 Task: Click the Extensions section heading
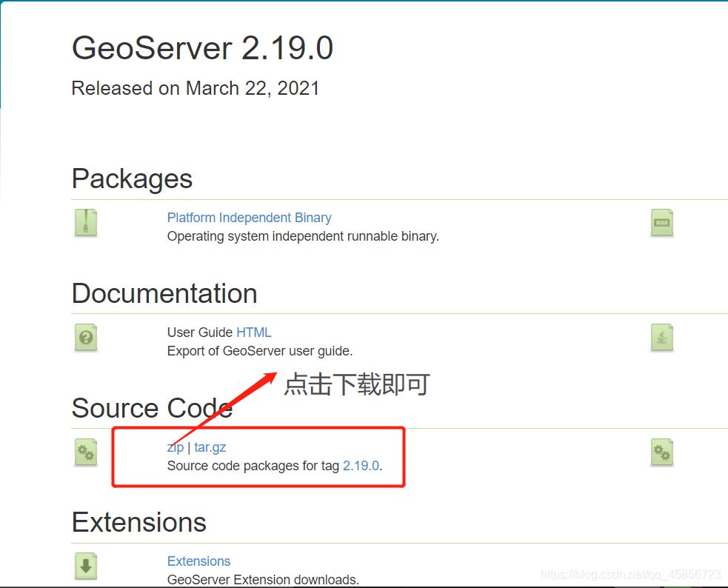coord(138,522)
